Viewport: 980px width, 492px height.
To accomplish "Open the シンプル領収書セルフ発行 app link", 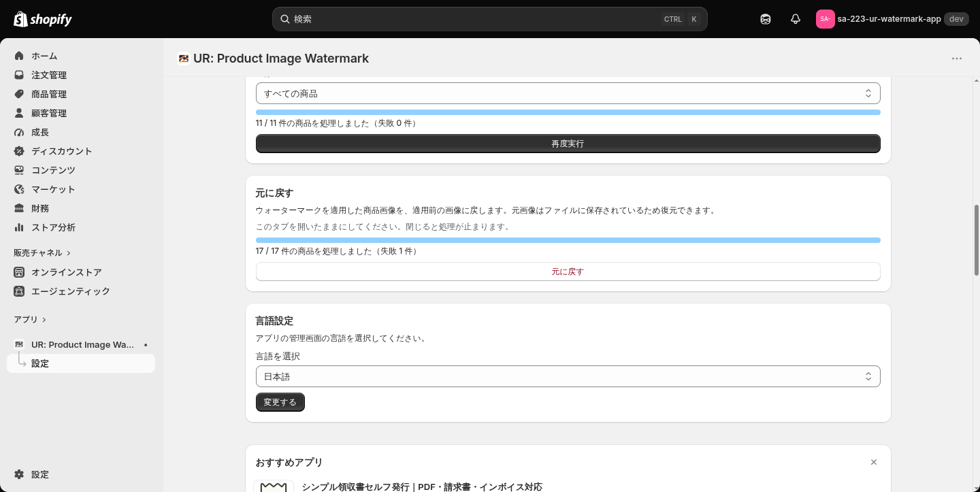I will 422,487.
